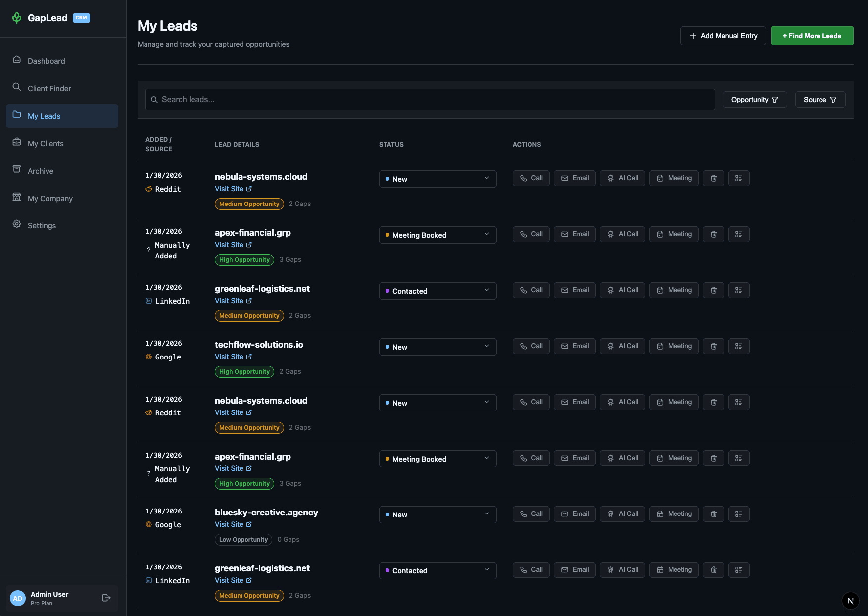Screen dimensions: 868x616
Task: Click the funnel icon on the Source filter
Action: tap(835, 100)
